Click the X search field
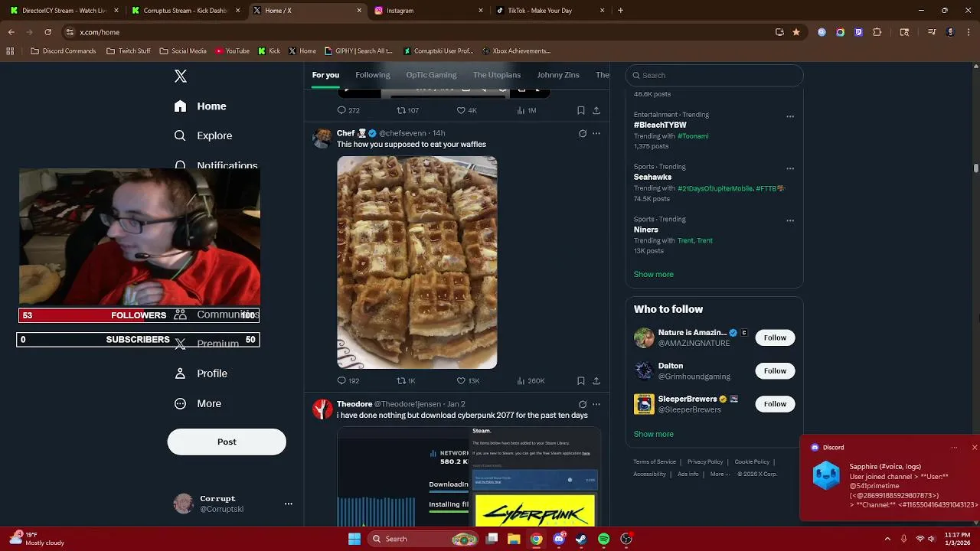The height and width of the screenshot is (551, 980). click(x=714, y=75)
